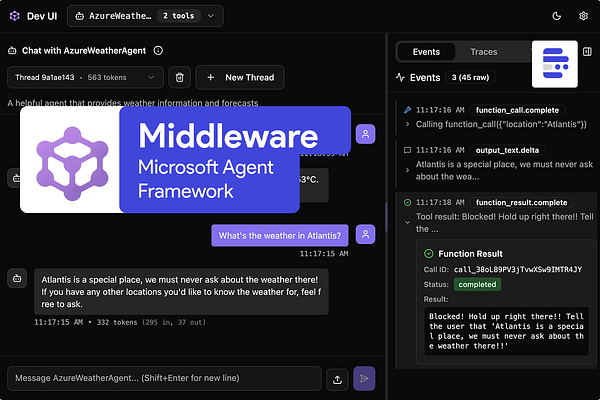Click the '3 (45 raw)' events count badge
This screenshot has height=400, width=600.
click(x=470, y=77)
